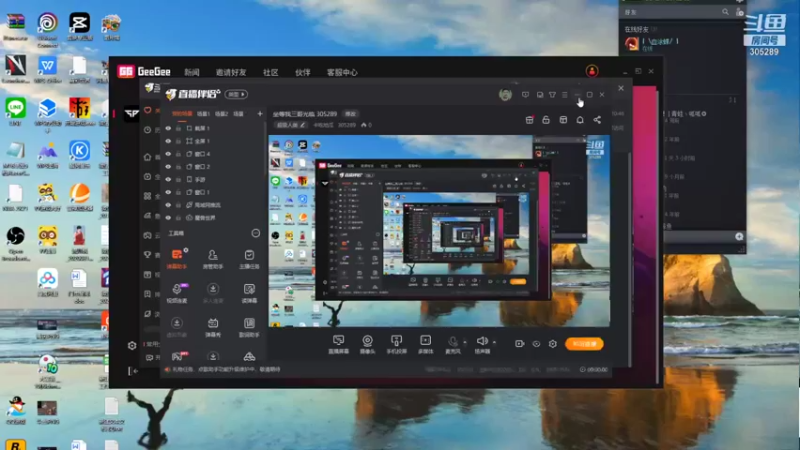800x450 pixels.
Task: Add a new scene with the plus button
Action: click(x=260, y=114)
